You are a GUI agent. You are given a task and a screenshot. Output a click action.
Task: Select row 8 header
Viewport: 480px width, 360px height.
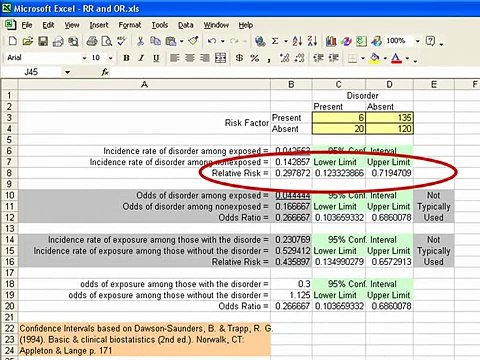(x=9, y=173)
